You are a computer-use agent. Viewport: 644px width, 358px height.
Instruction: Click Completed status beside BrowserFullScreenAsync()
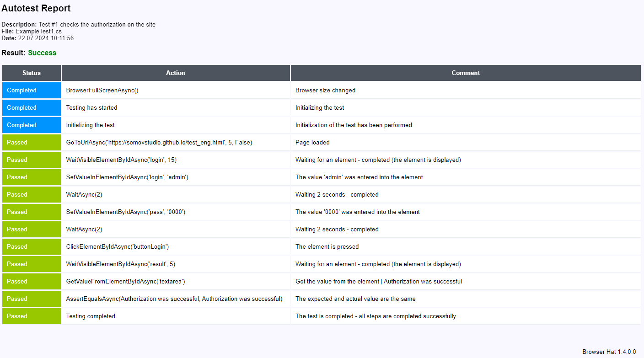pos(21,91)
